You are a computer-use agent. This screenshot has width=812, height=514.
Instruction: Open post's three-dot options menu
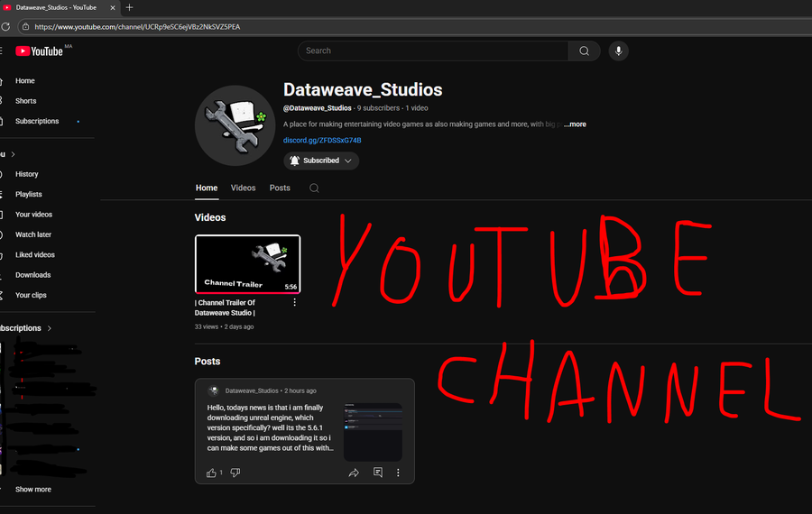(398, 473)
